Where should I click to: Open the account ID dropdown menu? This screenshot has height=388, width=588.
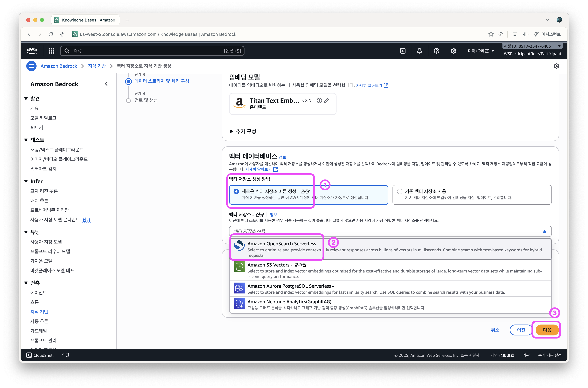[532, 46]
